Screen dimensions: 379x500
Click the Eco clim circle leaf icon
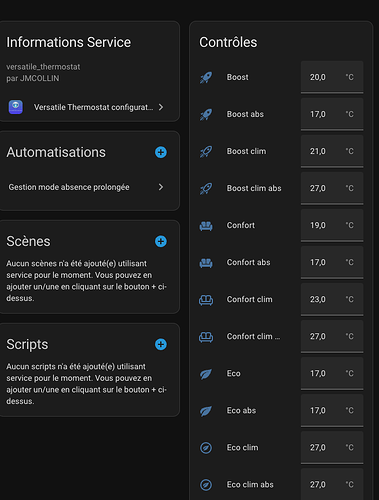click(x=206, y=448)
